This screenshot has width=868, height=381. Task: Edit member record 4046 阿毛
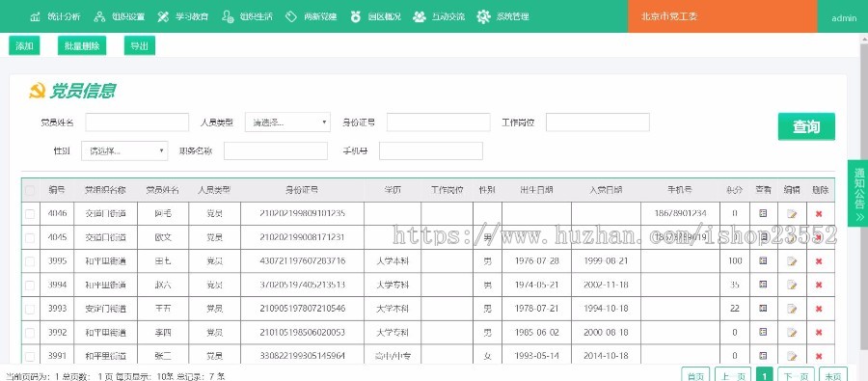[792, 214]
